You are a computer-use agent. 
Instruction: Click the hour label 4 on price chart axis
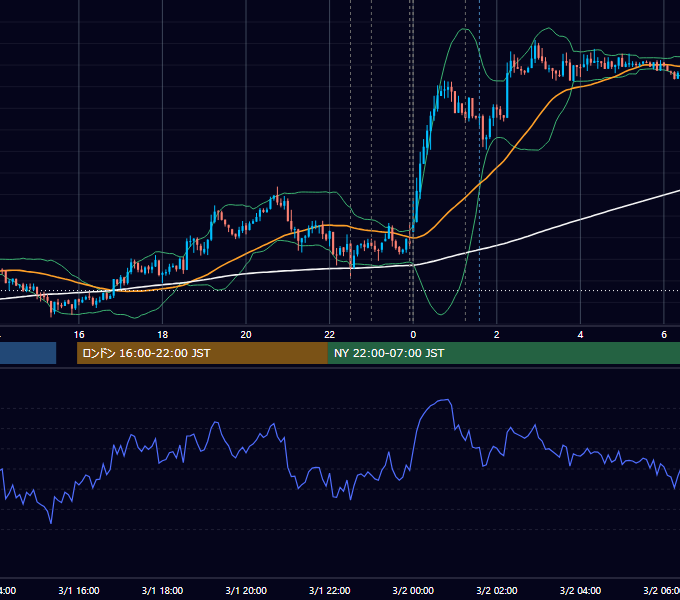pos(580,334)
